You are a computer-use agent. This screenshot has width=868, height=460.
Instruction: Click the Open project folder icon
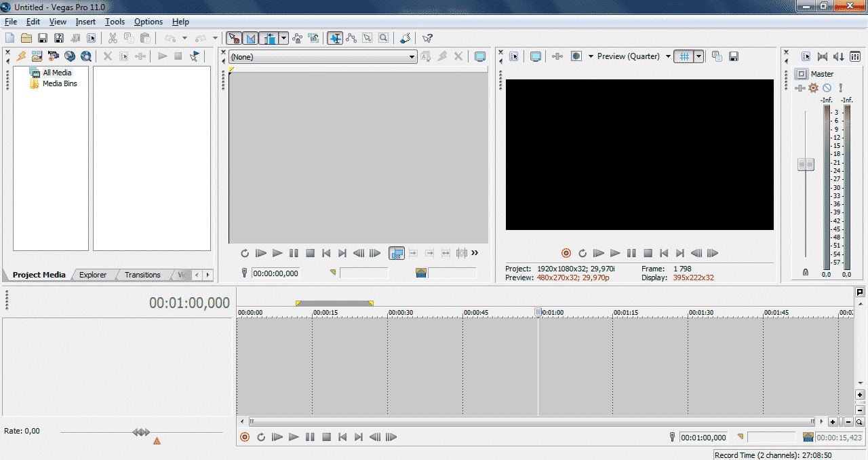point(26,39)
